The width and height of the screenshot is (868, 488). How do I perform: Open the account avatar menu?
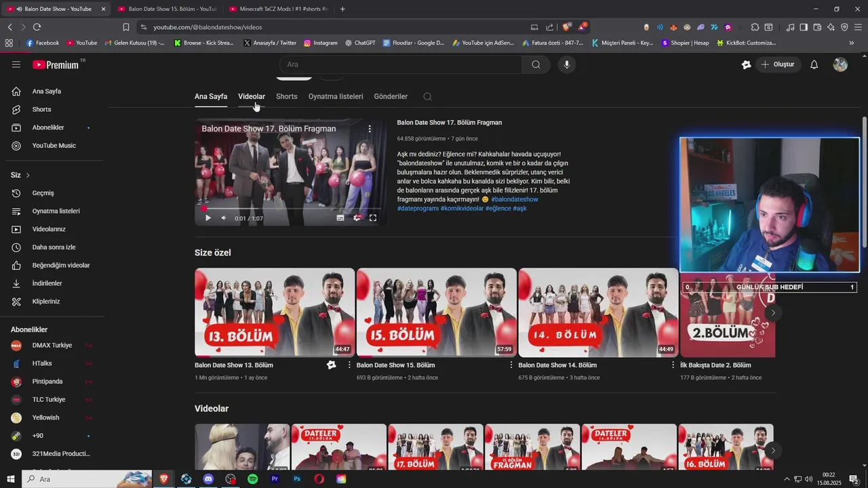coord(840,64)
